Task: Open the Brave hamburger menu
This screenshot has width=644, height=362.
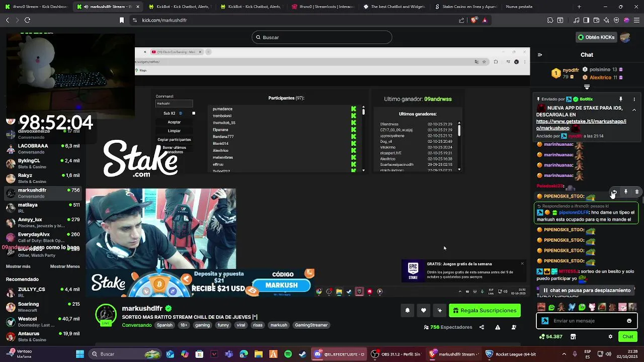Action: pos(636,20)
